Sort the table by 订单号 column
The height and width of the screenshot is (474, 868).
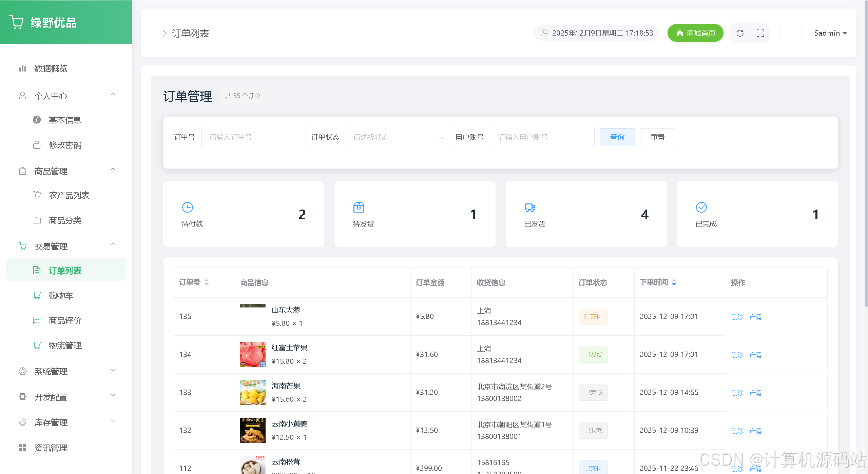coord(206,282)
